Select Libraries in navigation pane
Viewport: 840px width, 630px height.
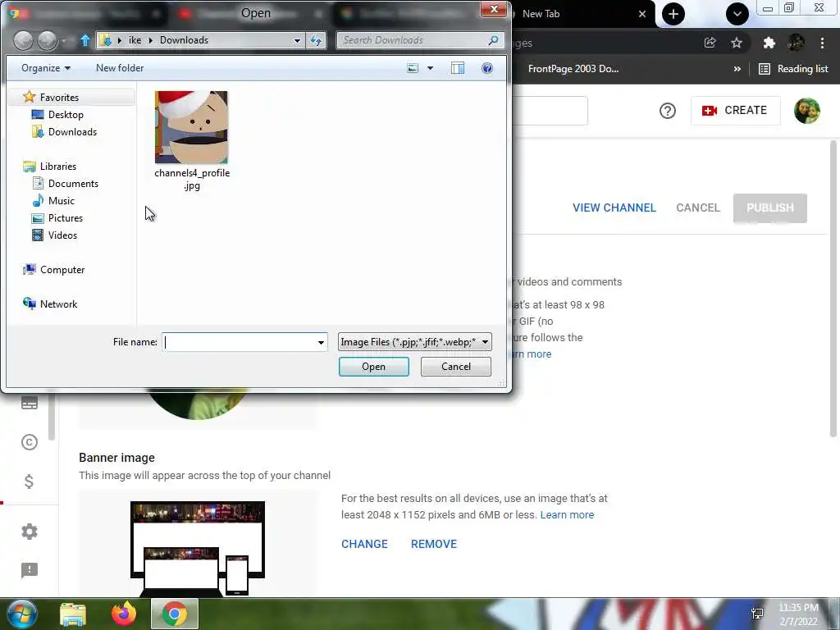pos(58,167)
